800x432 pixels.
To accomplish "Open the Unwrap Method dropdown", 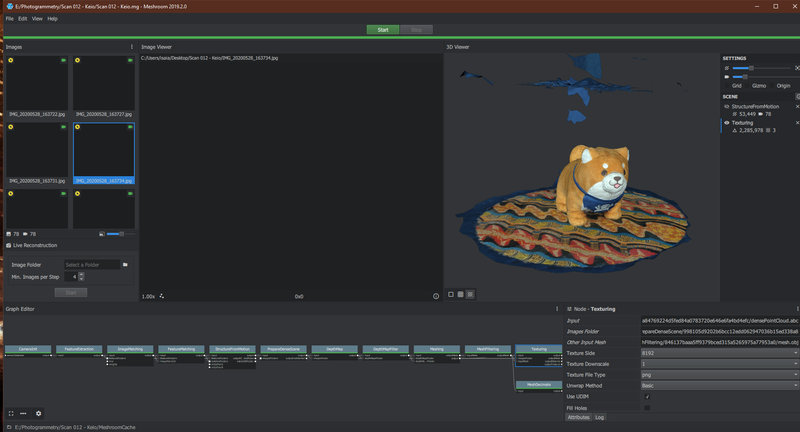I will click(x=719, y=386).
